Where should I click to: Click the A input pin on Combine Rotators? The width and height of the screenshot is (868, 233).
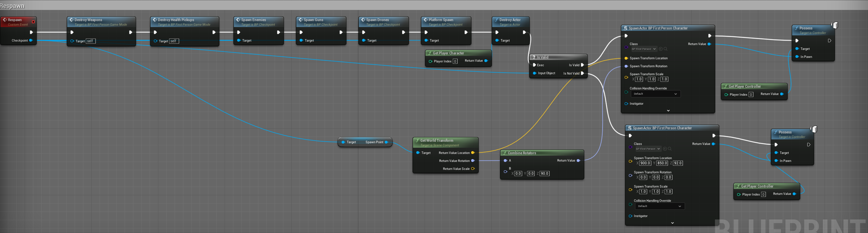506,161
